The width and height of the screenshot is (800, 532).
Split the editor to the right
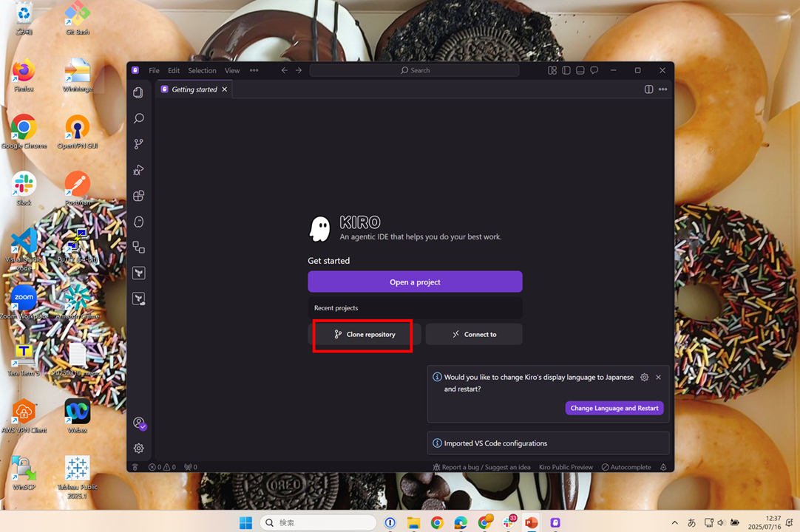(648, 89)
